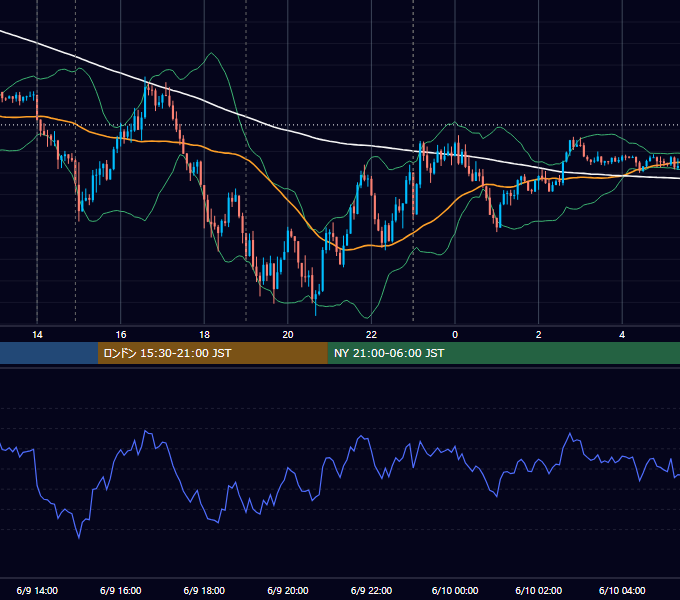Click the price-axis hour label 4
The height and width of the screenshot is (600, 680).
click(x=622, y=335)
